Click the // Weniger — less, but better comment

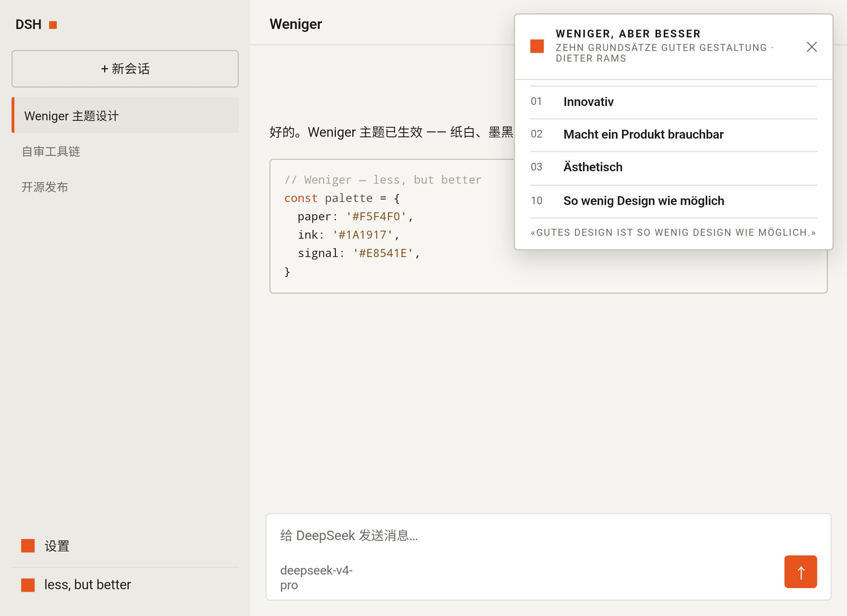point(383,180)
